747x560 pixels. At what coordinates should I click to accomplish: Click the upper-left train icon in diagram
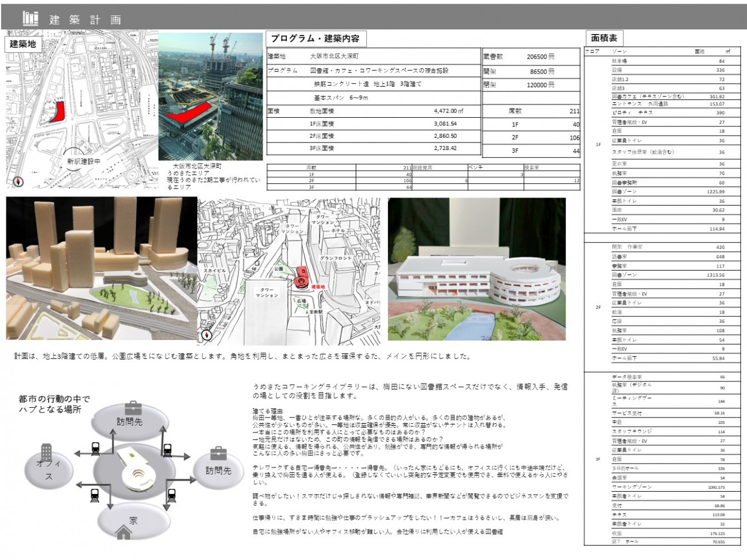point(96,449)
